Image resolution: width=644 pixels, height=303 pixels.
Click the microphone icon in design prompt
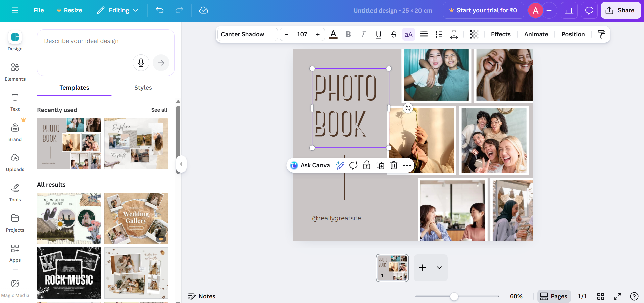tap(141, 63)
